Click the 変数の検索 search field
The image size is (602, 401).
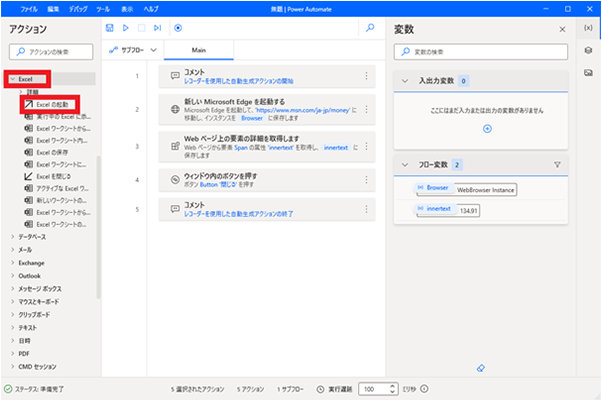coord(481,51)
